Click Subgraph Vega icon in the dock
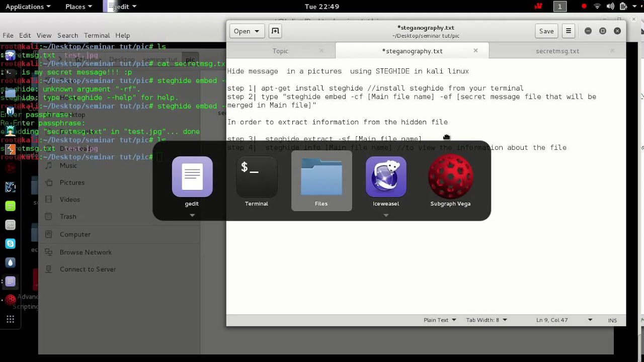 10,300
